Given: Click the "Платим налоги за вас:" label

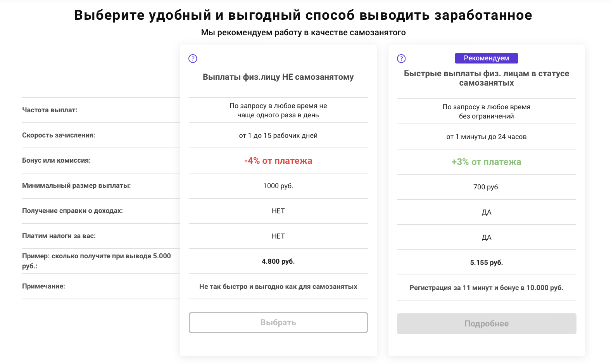Looking at the screenshot, I should [59, 236].
